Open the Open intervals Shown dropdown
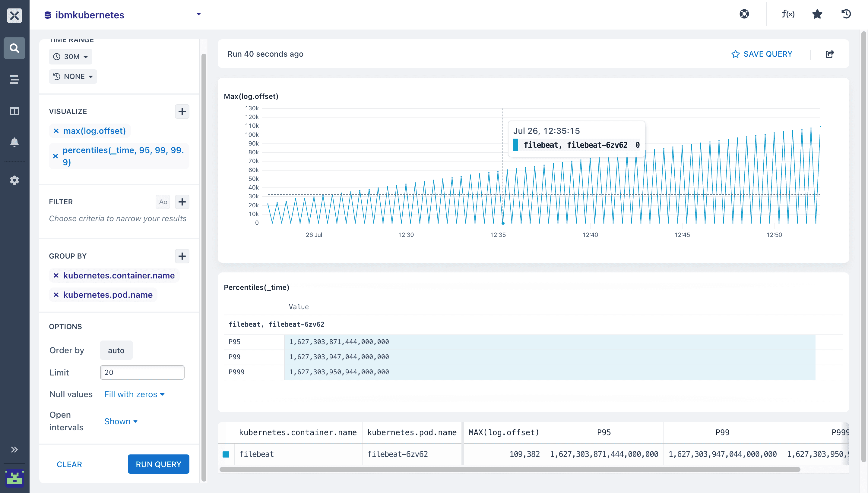Screen dimensions: 868x493 tap(121, 422)
